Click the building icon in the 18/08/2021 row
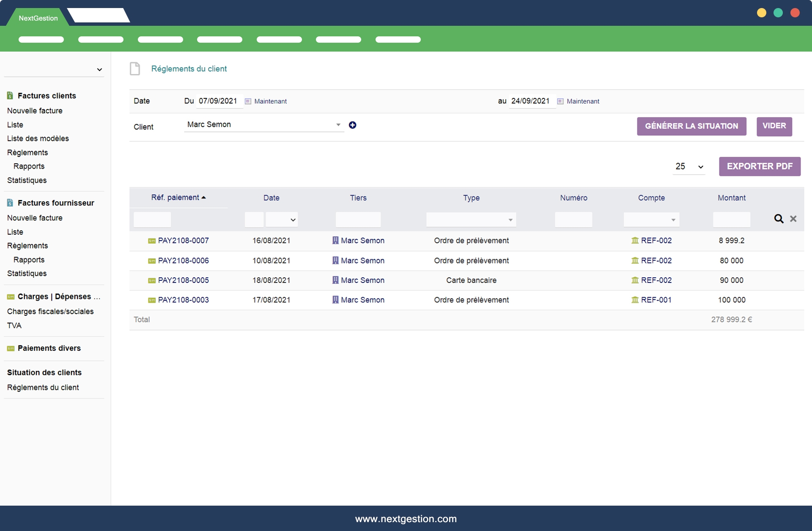812x531 pixels. point(335,280)
